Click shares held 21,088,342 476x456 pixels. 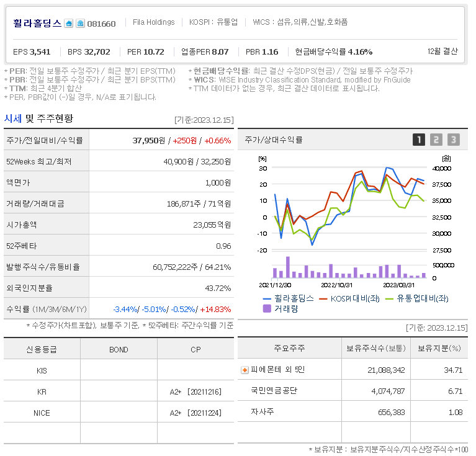(386, 370)
